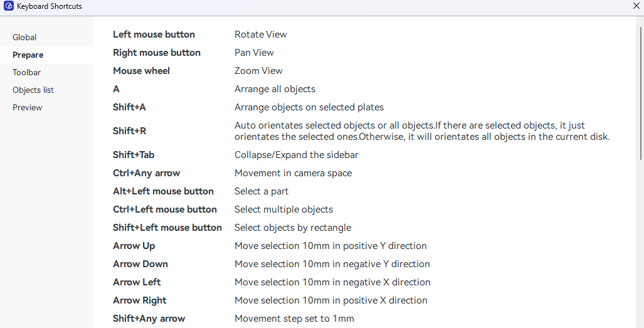The image size is (644, 328).
Task: Show the Objects list shortcuts tab
Action: [33, 90]
